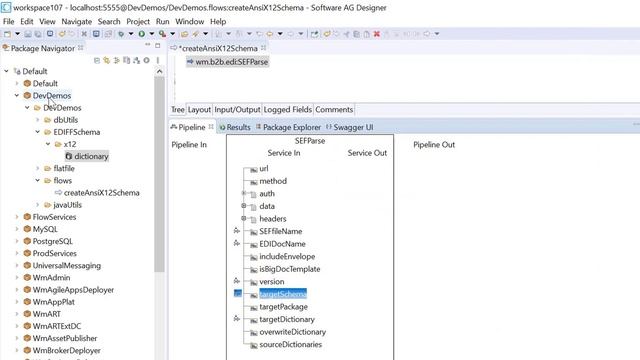640x360 pixels.
Task: Switch to the Comments tab
Action: point(334,109)
